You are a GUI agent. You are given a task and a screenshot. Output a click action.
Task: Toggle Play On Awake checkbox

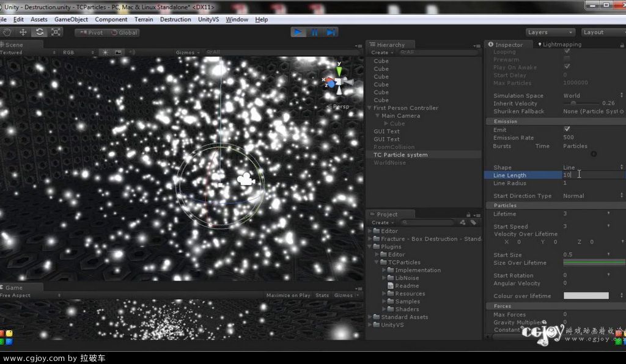tap(567, 67)
